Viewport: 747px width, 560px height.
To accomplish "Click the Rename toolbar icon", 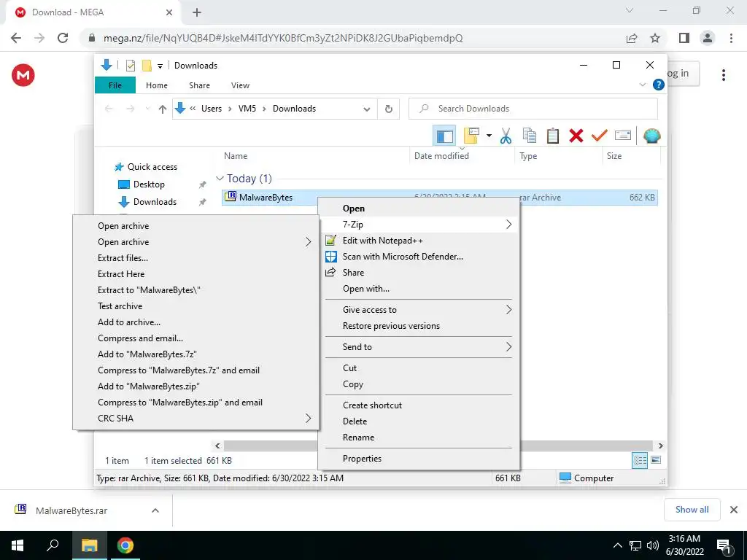I will pos(623,136).
